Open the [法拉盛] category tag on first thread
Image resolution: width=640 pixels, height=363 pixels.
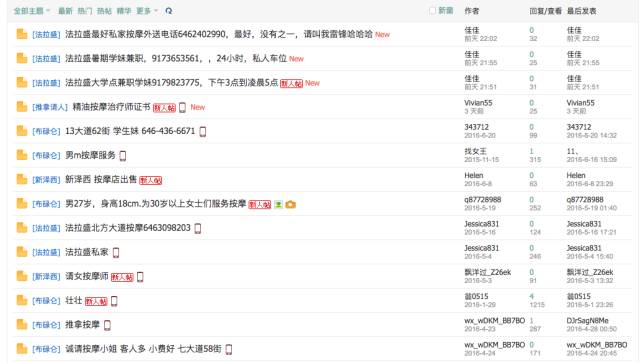click(46, 35)
